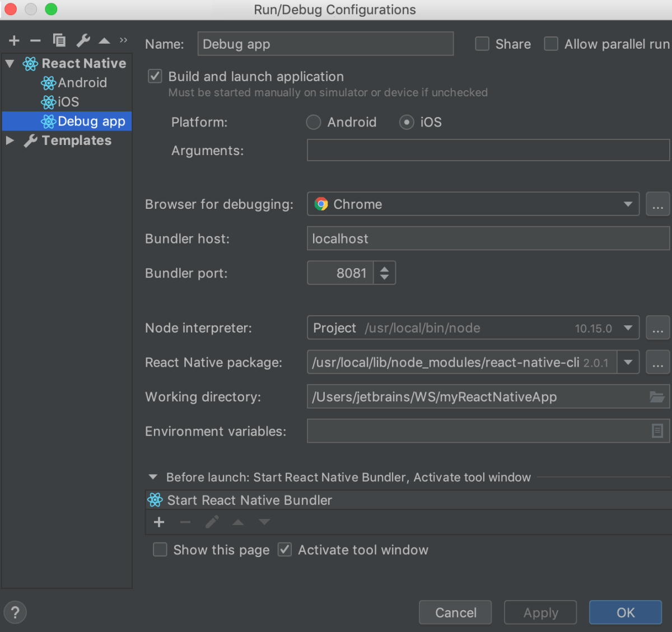Image resolution: width=672 pixels, height=632 pixels.
Task: Browse for the Working directory
Action: [657, 397]
